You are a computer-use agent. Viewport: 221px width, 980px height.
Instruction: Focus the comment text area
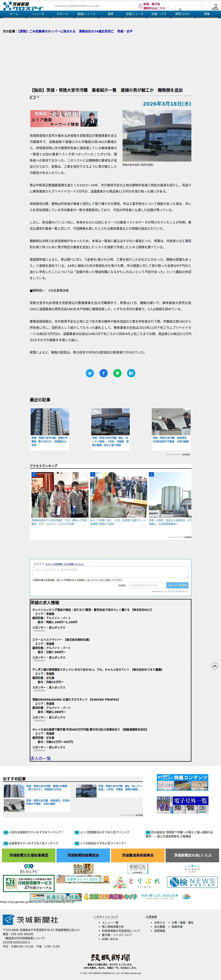(110, 572)
